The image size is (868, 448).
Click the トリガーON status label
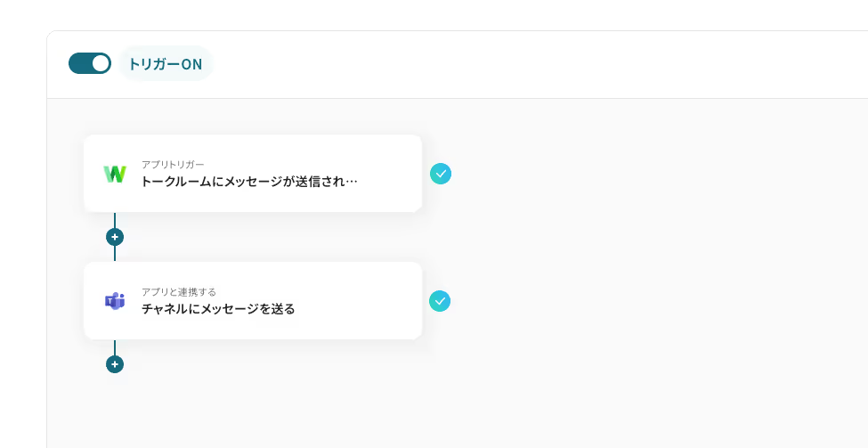pyautogui.click(x=165, y=64)
